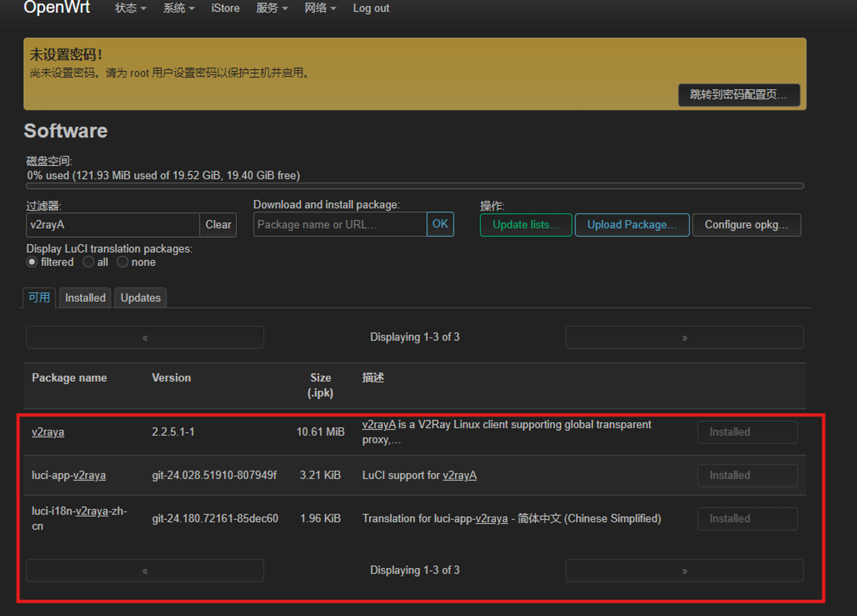Open the 网络 dropdown menu
The width and height of the screenshot is (857, 616).
[x=320, y=8]
